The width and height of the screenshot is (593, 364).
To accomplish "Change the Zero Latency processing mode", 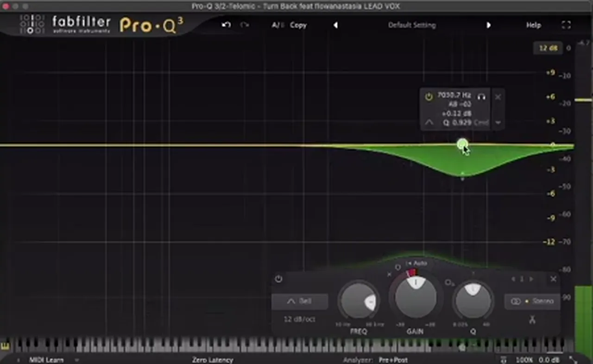I will pos(213,360).
